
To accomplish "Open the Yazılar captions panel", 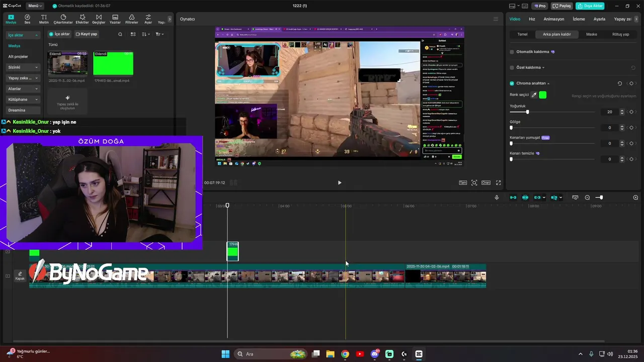I will click(x=115, y=19).
